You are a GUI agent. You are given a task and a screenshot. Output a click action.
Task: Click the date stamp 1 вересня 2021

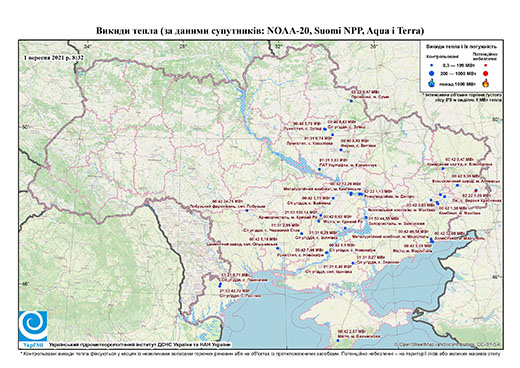[54, 57]
